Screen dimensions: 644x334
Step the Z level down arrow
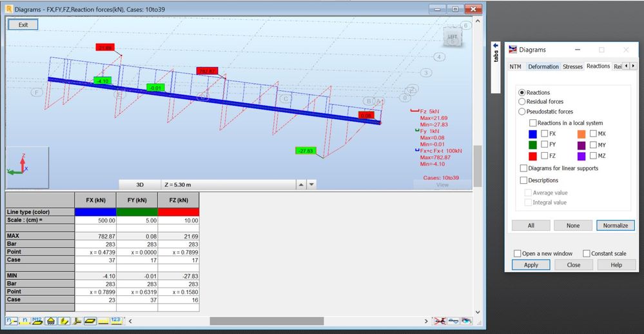(x=312, y=185)
